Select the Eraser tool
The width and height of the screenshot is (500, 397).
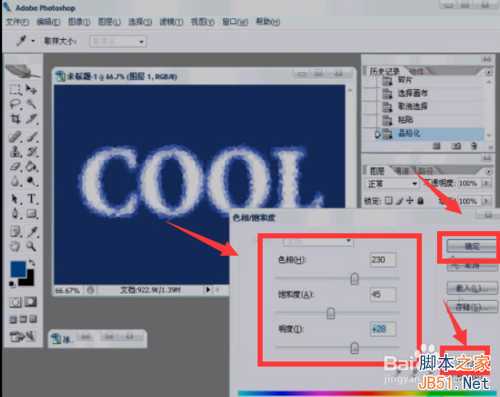(15, 166)
